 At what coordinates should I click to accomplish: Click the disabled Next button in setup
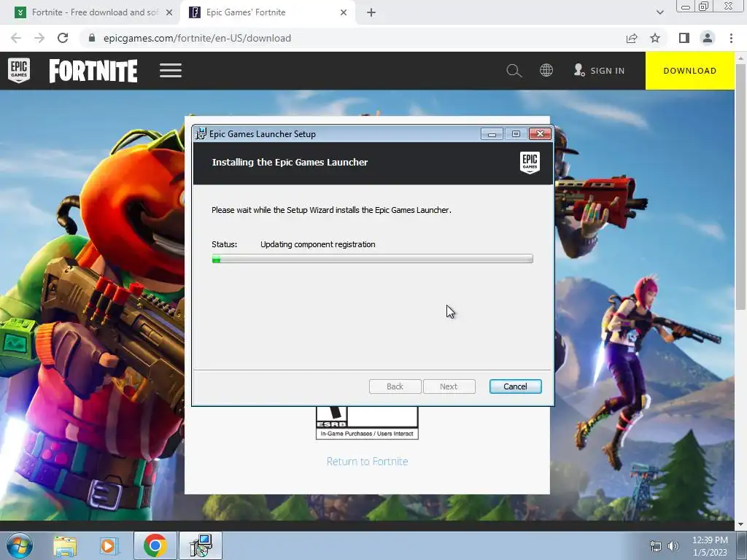click(x=449, y=386)
